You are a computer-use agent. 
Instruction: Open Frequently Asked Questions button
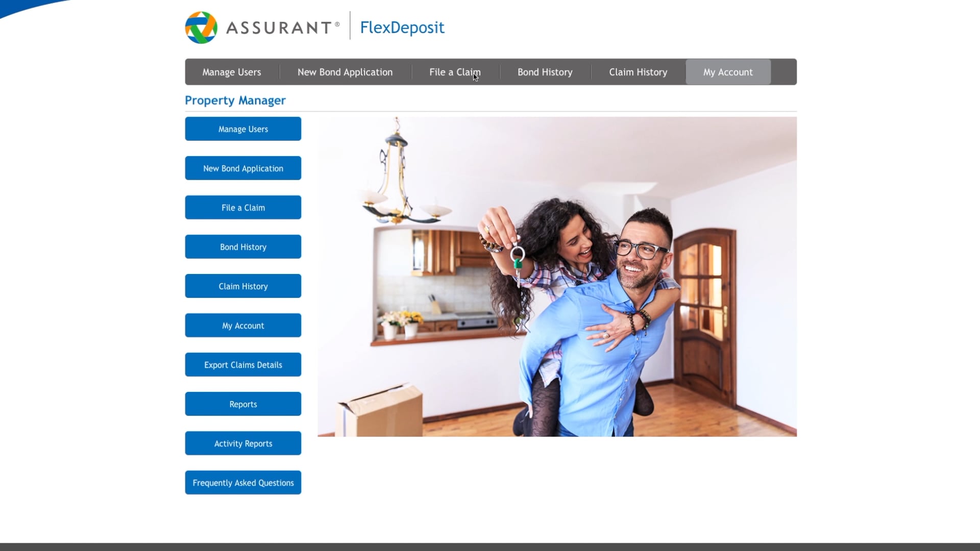pyautogui.click(x=243, y=482)
